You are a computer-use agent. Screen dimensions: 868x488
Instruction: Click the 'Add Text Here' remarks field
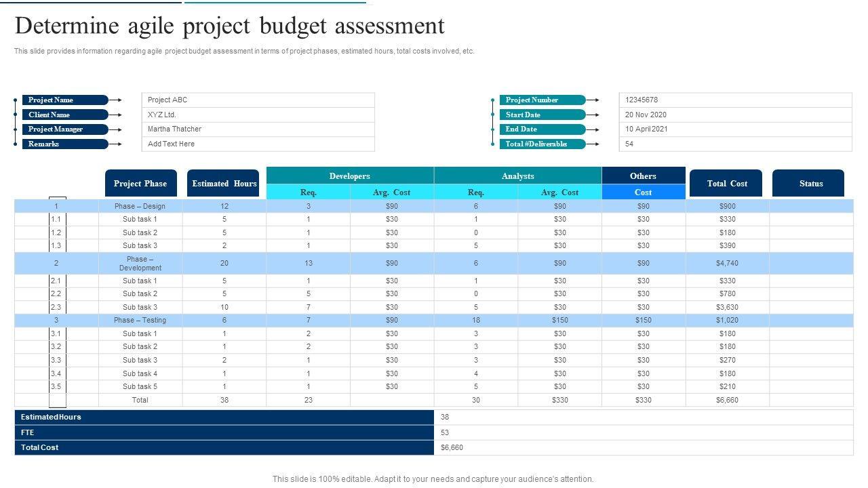tap(258, 144)
